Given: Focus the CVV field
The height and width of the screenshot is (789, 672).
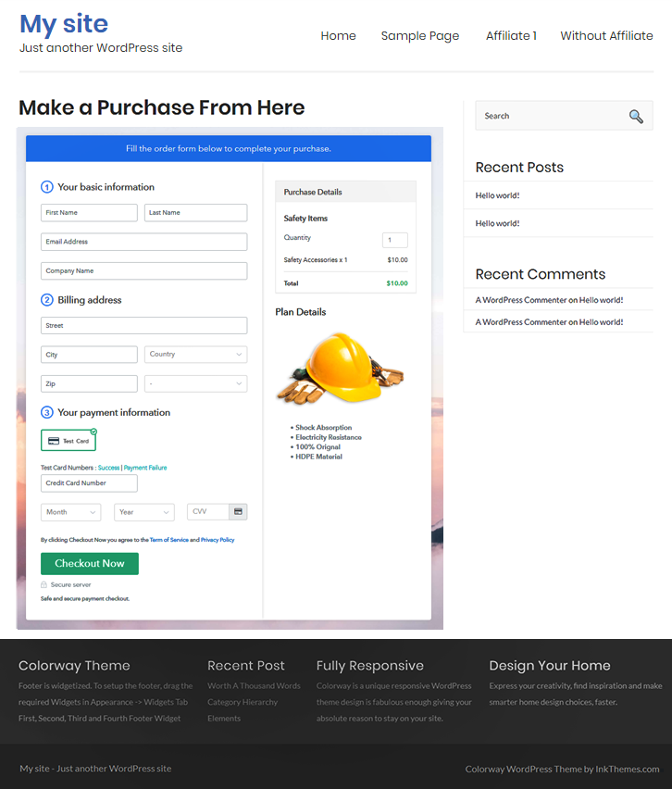Looking at the screenshot, I should tap(208, 512).
